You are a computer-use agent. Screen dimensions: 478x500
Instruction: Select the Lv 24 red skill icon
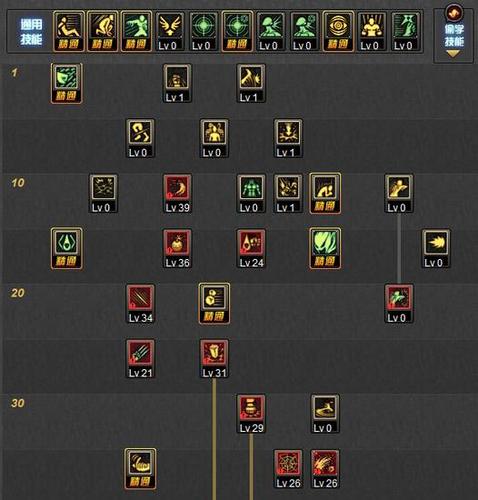pos(251,249)
